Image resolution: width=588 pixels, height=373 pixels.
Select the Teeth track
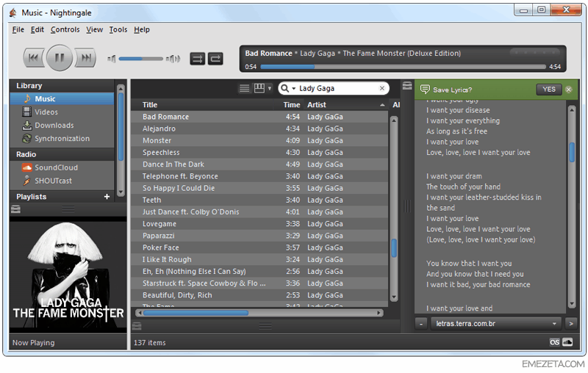click(259, 200)
